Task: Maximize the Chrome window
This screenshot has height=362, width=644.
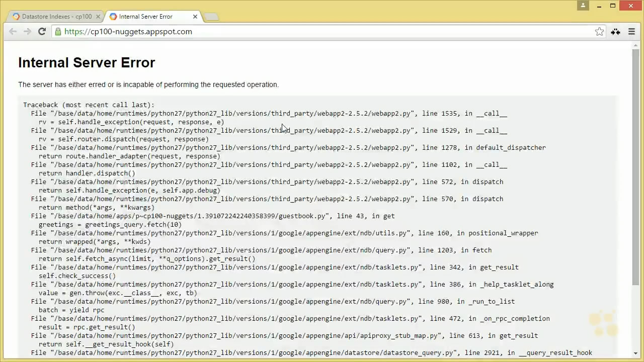Action: [613, 5]
